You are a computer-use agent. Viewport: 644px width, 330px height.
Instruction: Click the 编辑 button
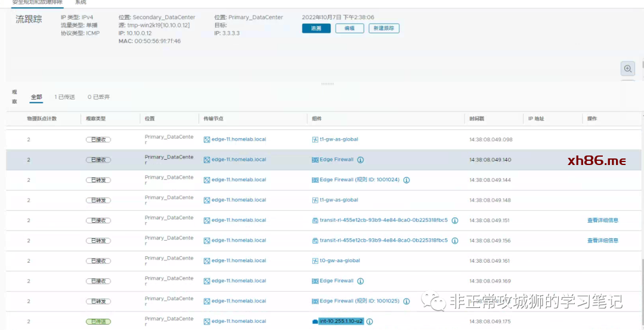[349, 29]
